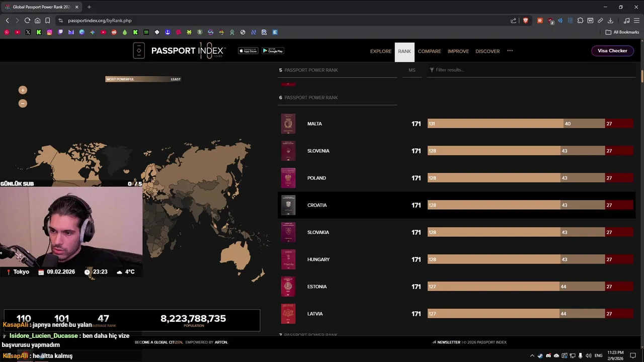This screenshot has height=362, width=644.
Task: Zoom in the map with plus button
Action: [x=23, y=90]
